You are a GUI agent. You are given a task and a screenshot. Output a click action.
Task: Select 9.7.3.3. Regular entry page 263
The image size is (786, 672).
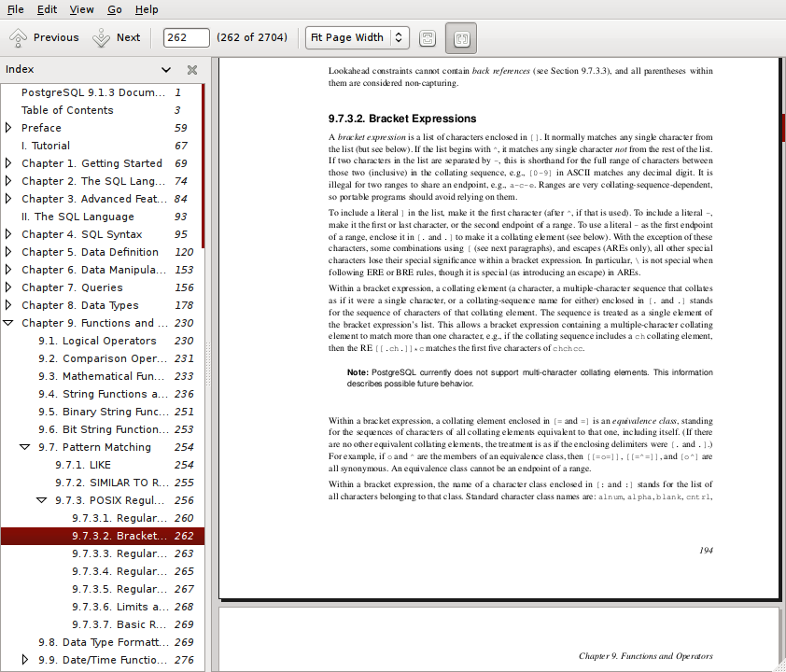pyautogui.click(x=103, y=553)
